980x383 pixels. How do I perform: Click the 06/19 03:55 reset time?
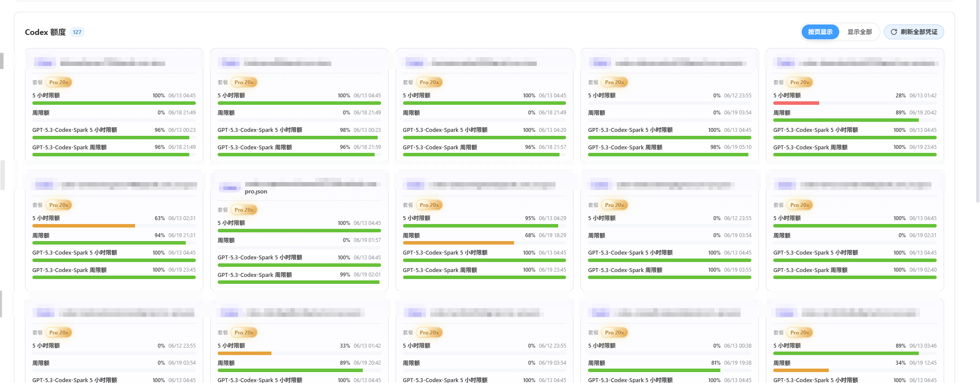(x=738, y=270)
